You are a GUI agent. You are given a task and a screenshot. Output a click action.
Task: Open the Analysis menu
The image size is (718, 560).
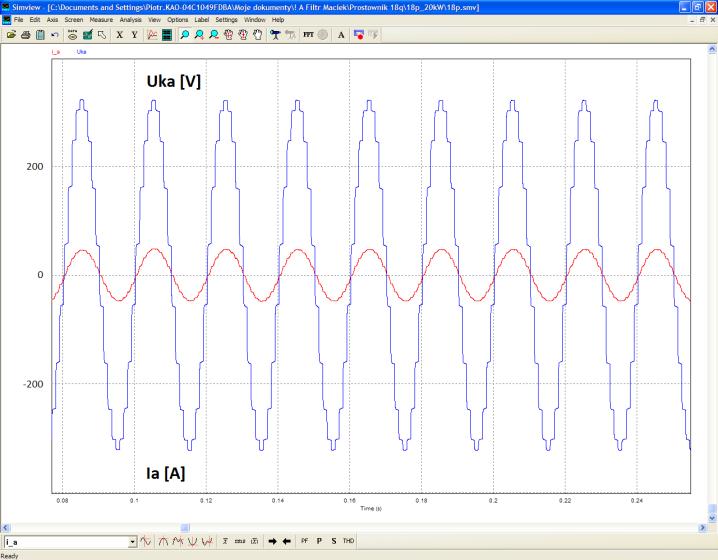click(131, 20)
